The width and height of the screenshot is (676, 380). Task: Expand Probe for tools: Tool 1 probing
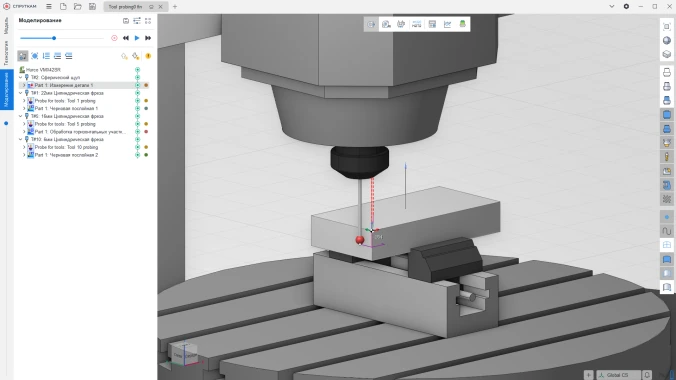tap(24, 101)
